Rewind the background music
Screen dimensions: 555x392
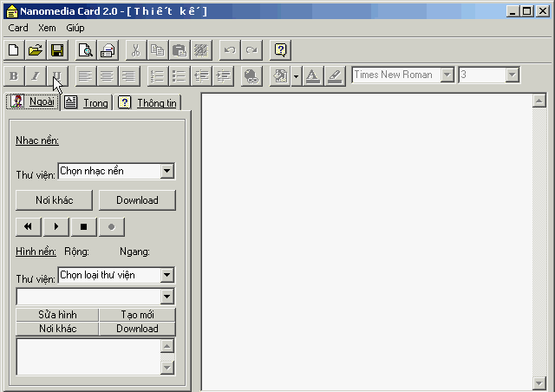point(29,226)
